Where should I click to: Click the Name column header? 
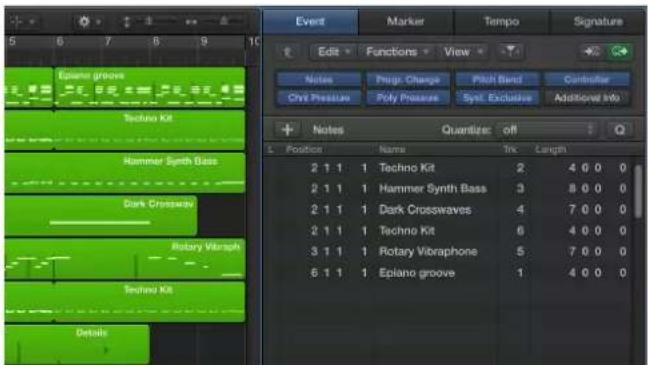point(392,150)
